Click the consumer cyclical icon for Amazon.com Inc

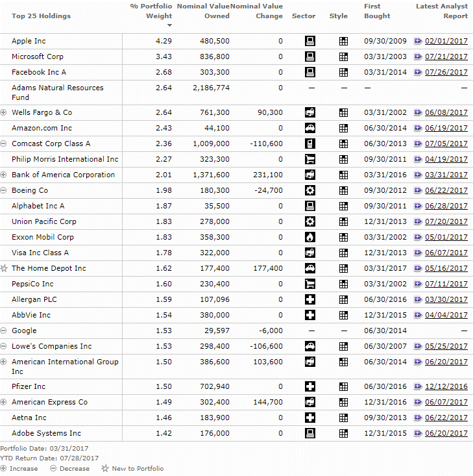309,128
